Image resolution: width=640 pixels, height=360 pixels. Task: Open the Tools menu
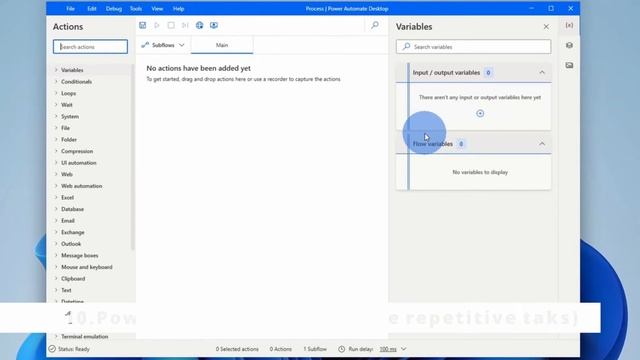coord(136,9)
